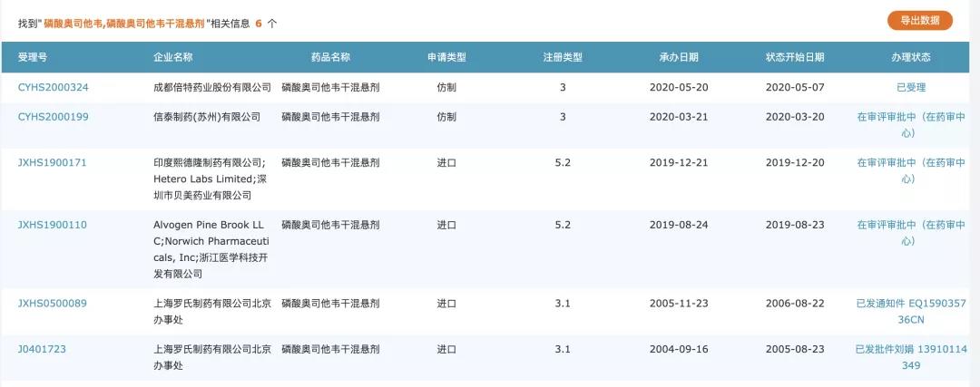Click drug name in the CYHS2000324 row

[x=330, y=87]
